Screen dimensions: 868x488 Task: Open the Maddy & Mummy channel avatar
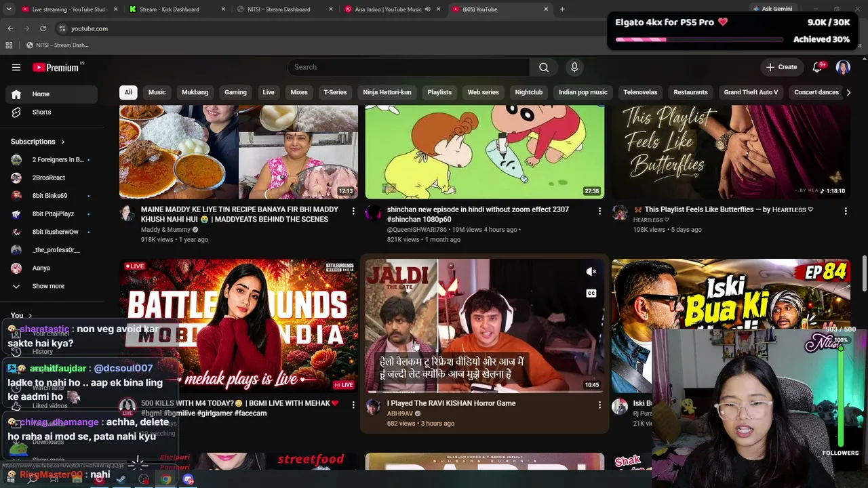pos(127,213)
